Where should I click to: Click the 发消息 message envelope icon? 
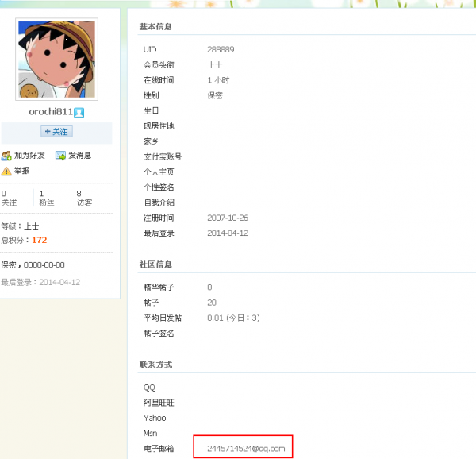[60, 156]
